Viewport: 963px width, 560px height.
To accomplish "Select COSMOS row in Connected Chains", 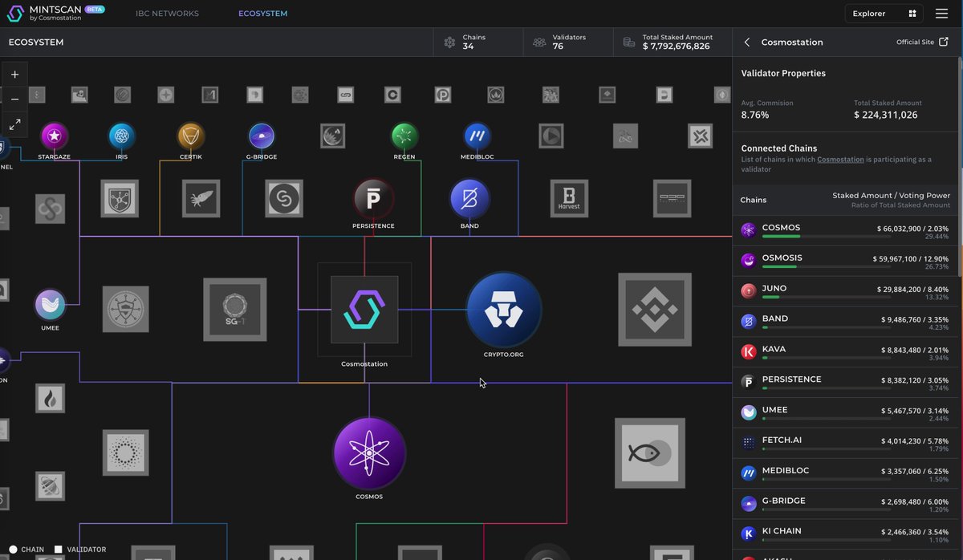I will coord(846,231).
